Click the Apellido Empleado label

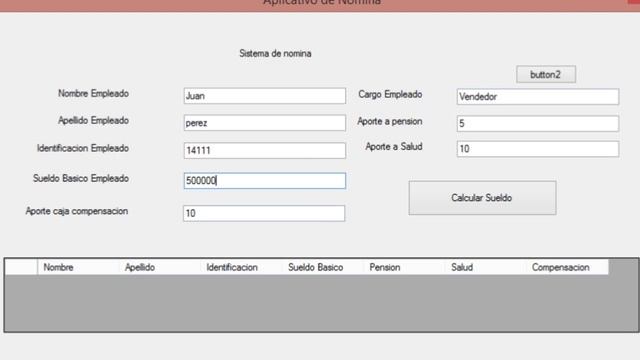click(93, 120)
